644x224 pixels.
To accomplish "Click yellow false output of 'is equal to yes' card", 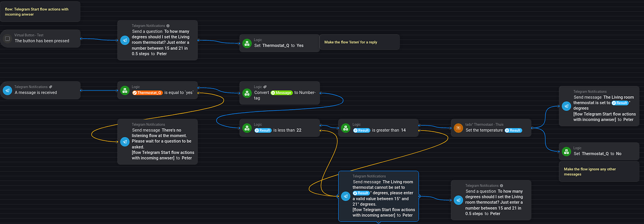I will click(199, 93).
